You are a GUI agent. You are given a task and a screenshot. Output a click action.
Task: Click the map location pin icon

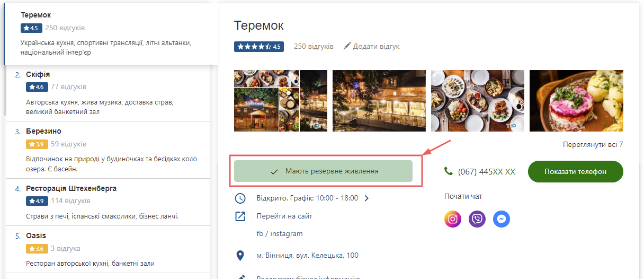coord(240,256)
